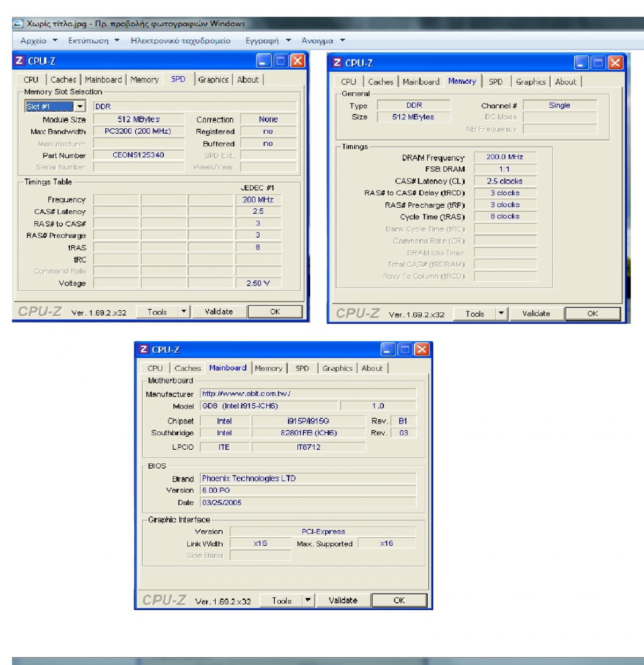Click OK button in Memory window
Viewport: 644px width, 665px height.
coord(592,313)
